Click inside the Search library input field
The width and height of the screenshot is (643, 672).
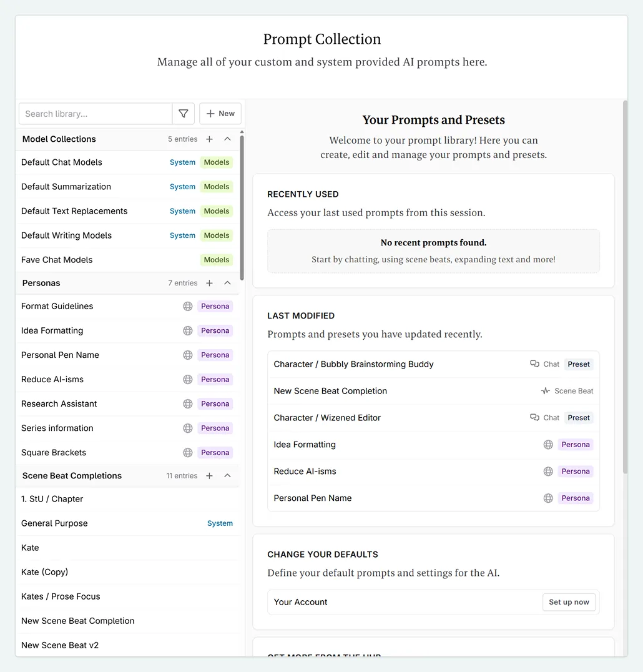tap(94, 113)
